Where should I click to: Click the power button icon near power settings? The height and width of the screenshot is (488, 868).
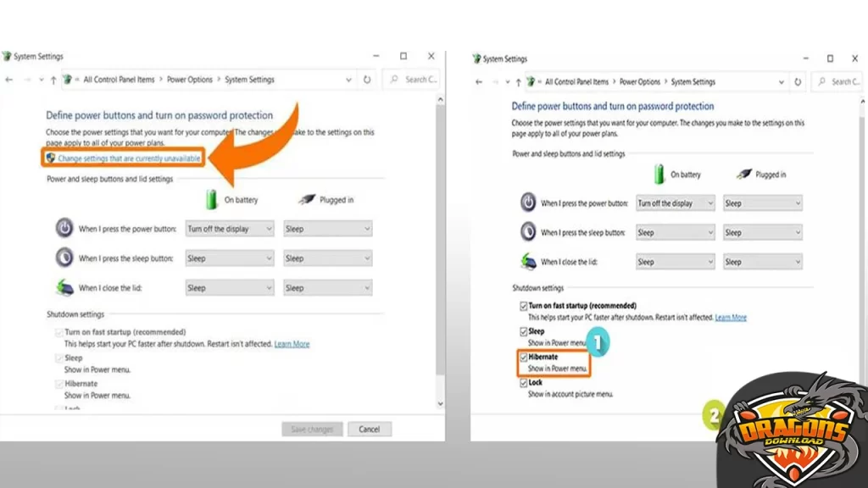pos(65,229)
